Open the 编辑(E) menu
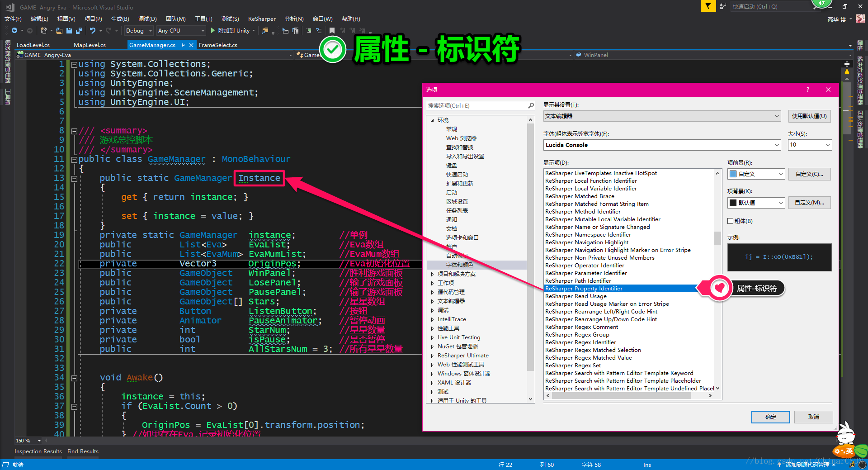This screenshot has height=470, width=868. [39, 19]
